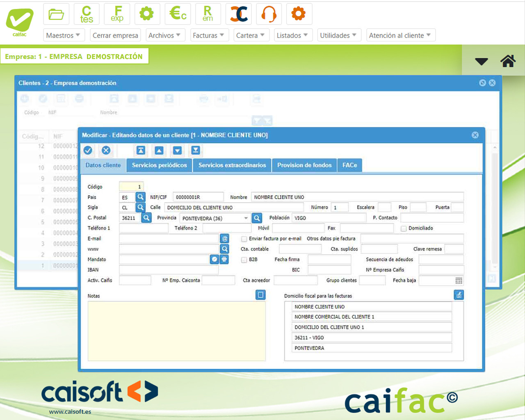Enable the Domiciliado checkbox
Screen dimensions: 525x420
[x=404, y=228]
